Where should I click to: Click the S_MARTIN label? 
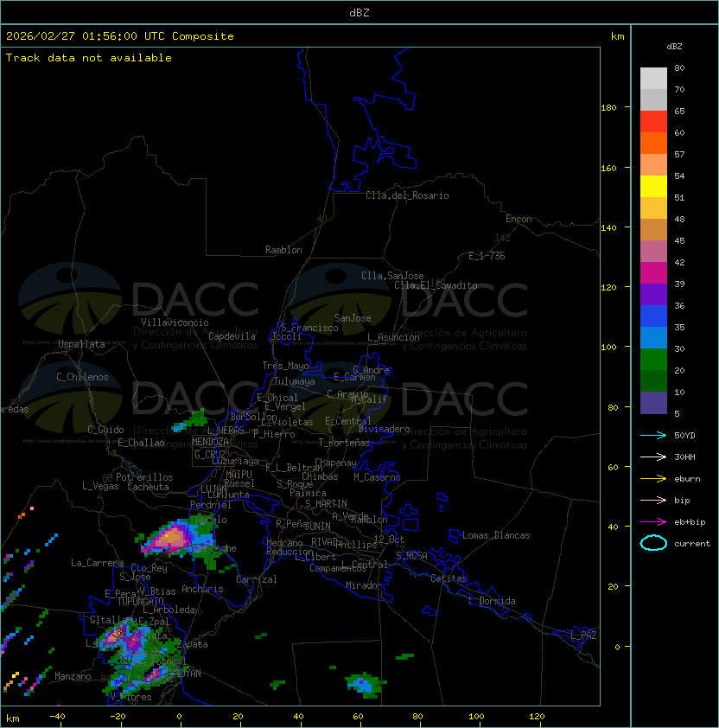(x=327, y=504)
